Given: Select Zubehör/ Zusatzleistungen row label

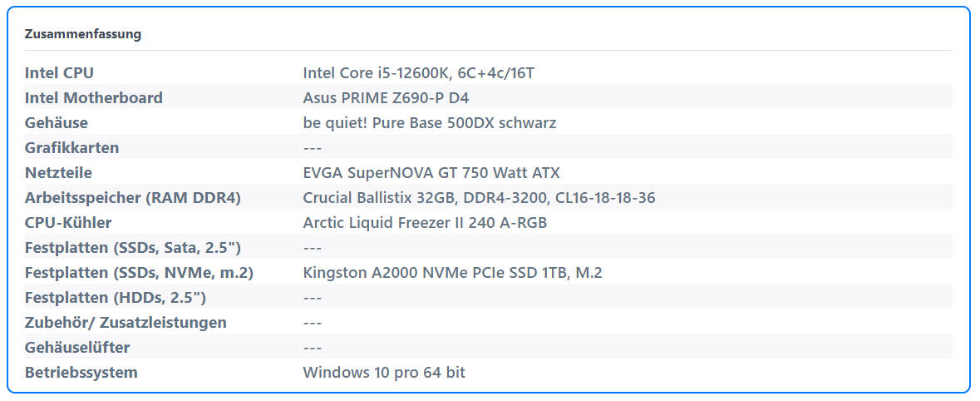Looking at the screenshot, I should (126, 324).
